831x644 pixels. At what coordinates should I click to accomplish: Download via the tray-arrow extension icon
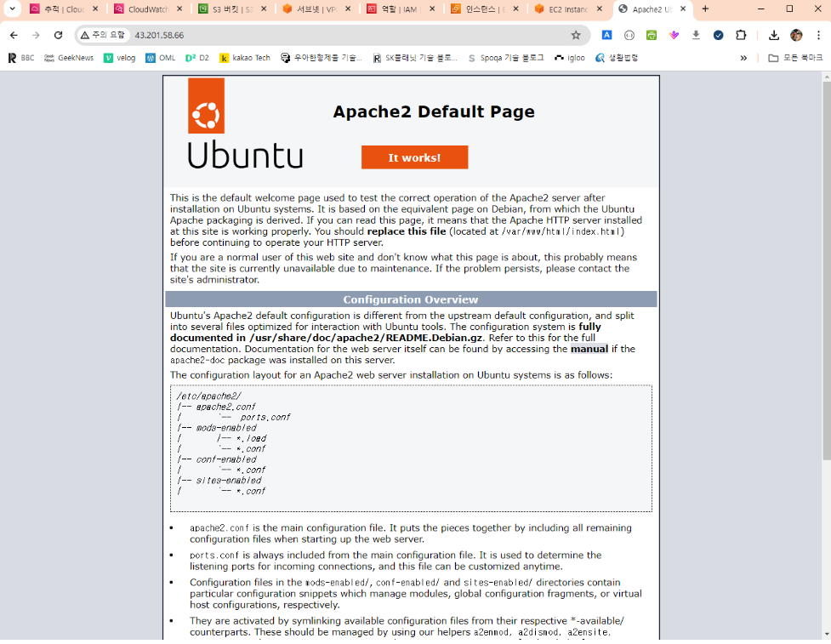coord(696,35)
